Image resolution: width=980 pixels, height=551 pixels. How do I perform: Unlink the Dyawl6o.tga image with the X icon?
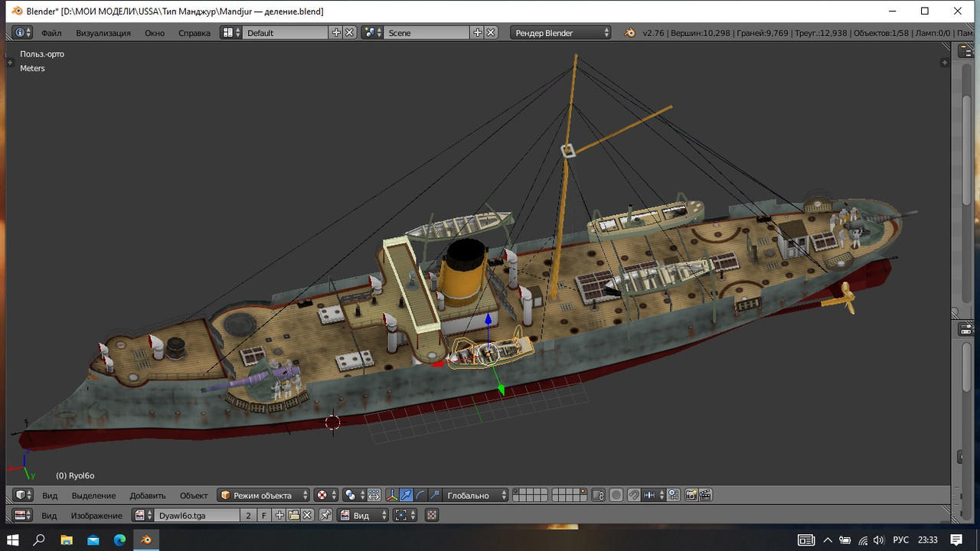(x=308, y=515)
